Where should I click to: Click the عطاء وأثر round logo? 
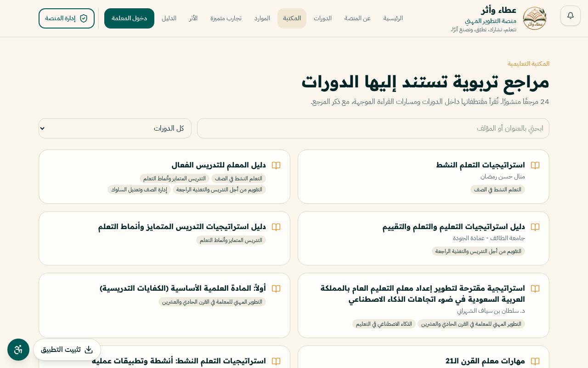point(535,18)
